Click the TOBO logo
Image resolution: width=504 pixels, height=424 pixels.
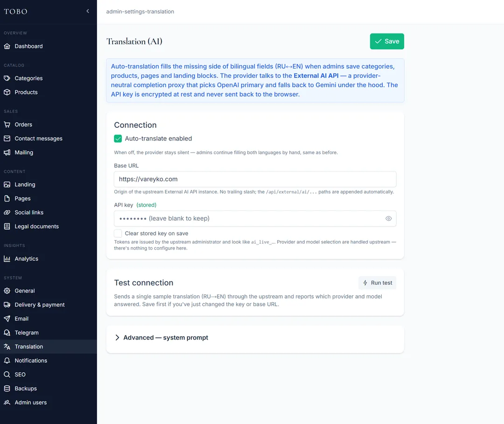[x=16, y=12]
